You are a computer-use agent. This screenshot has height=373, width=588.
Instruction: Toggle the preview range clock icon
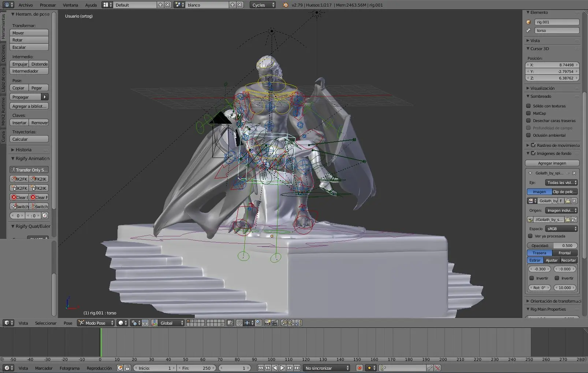[x=120, y=368]
